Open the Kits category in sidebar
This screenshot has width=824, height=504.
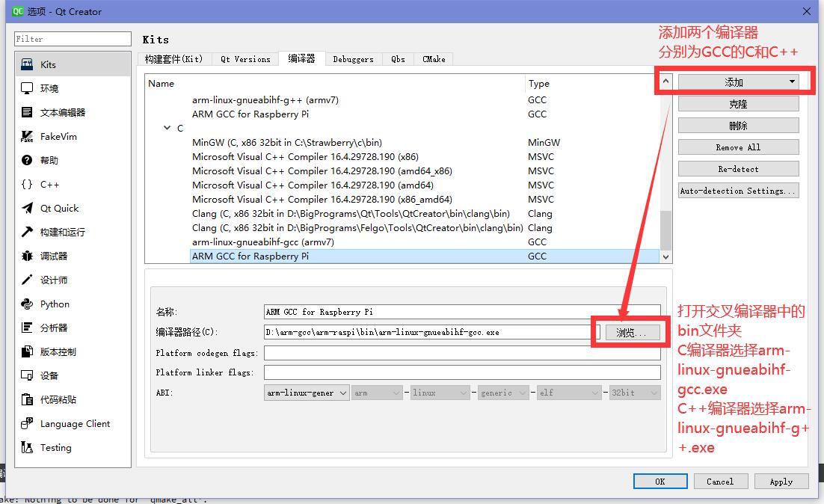point(73,64)
